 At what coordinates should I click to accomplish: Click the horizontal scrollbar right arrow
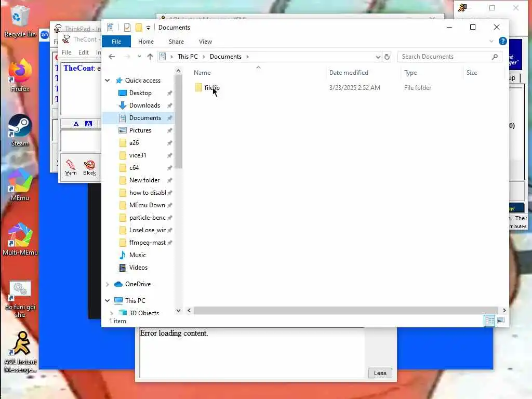tap(504, 311)
